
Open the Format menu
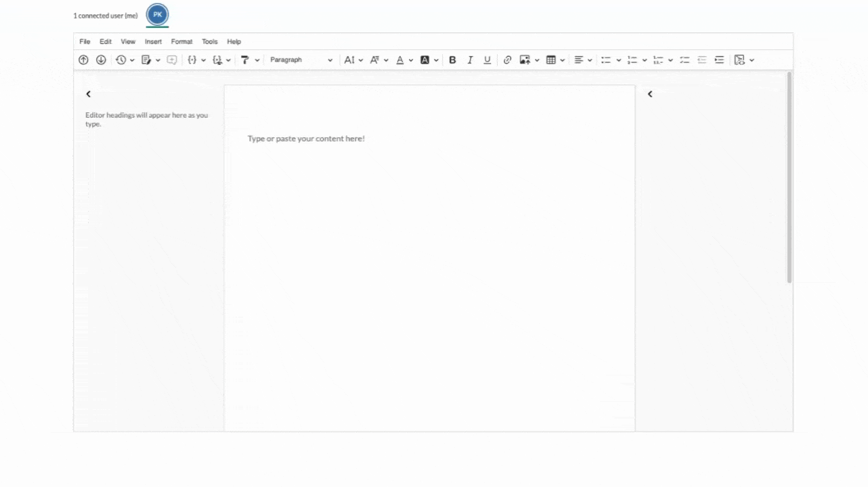[181, 42]
